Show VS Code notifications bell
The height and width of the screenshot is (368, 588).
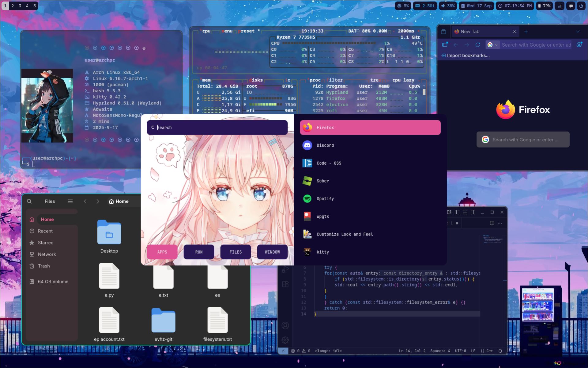point(500,351)
